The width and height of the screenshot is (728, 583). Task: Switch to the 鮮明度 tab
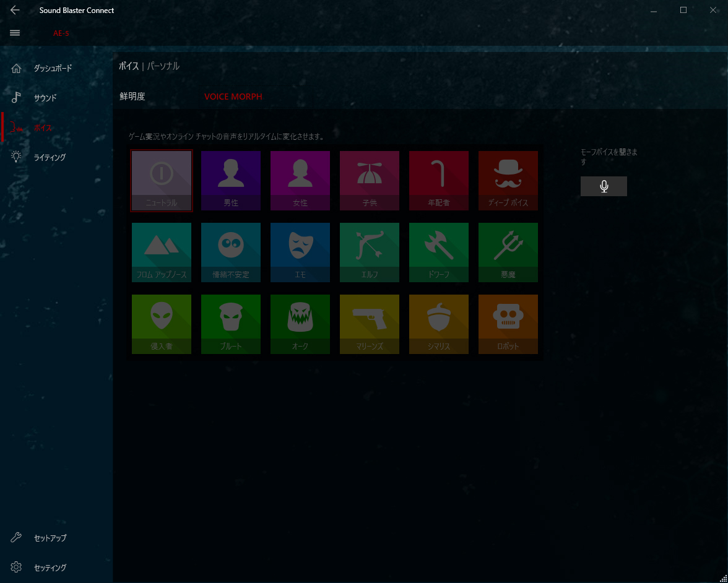pos(132,97)
